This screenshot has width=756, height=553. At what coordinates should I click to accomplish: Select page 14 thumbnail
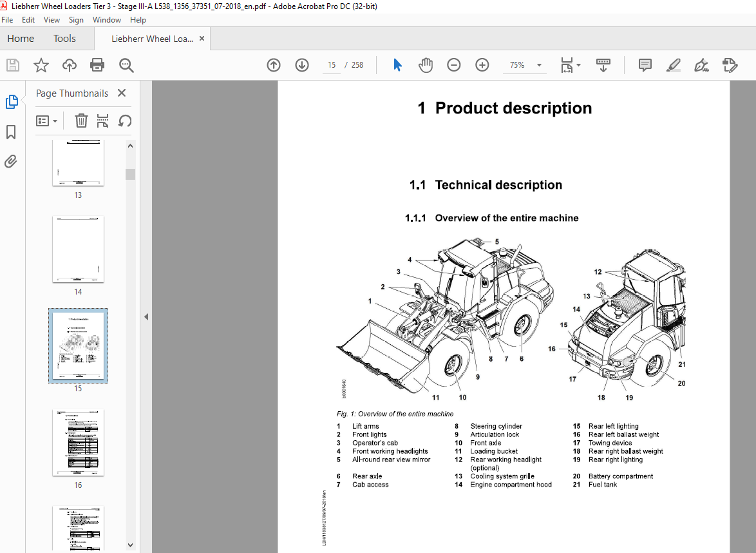pyautogui.click(x=78, y=249)
